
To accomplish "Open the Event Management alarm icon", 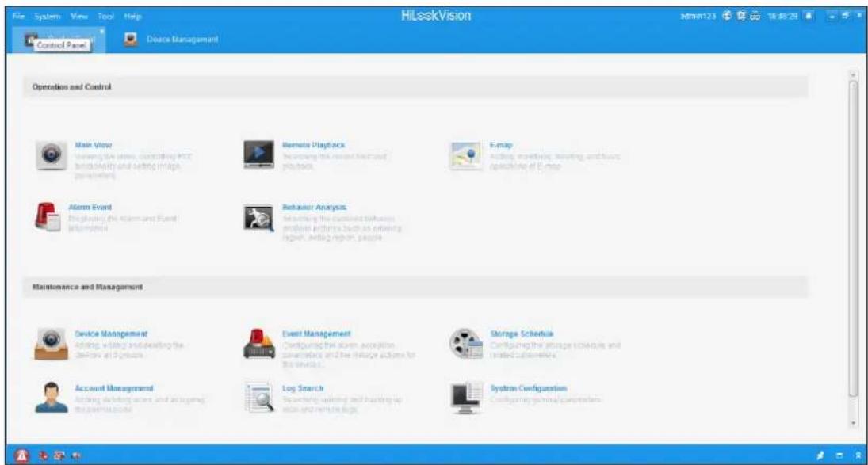I will coord(259,343).
